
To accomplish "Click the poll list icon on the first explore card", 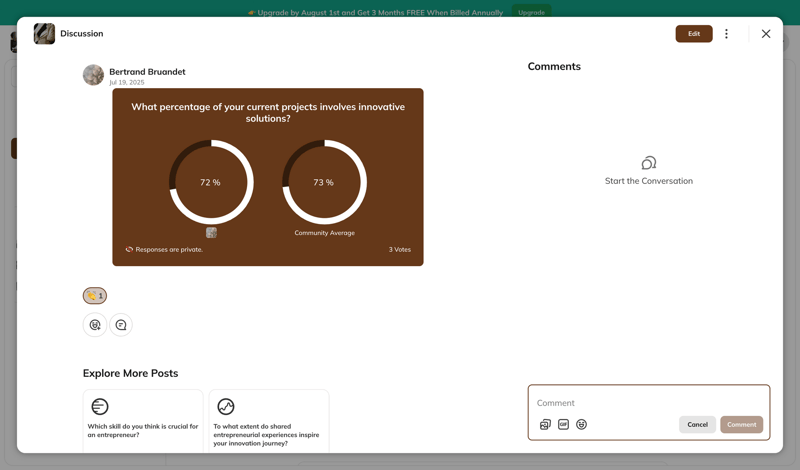I will (100, 407).
